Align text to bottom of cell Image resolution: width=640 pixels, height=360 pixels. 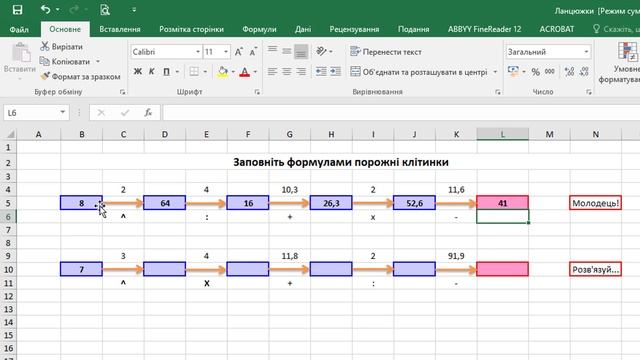pyautogui.click(x=301, y=51)
